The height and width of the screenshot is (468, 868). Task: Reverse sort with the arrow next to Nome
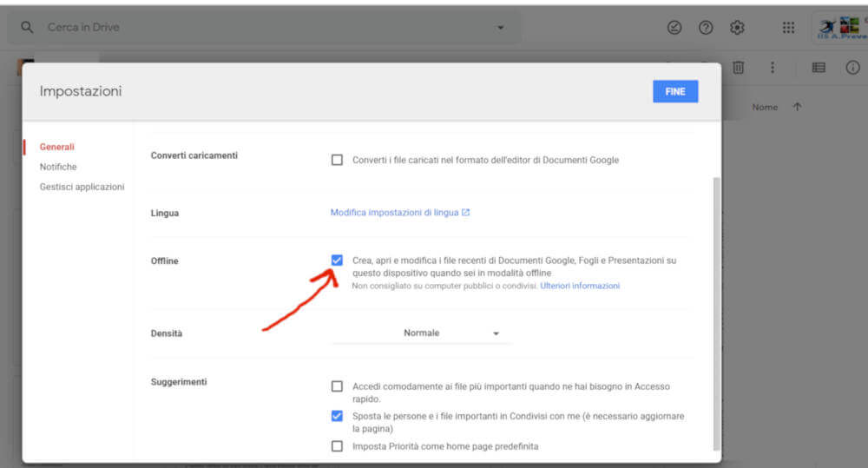797,107
